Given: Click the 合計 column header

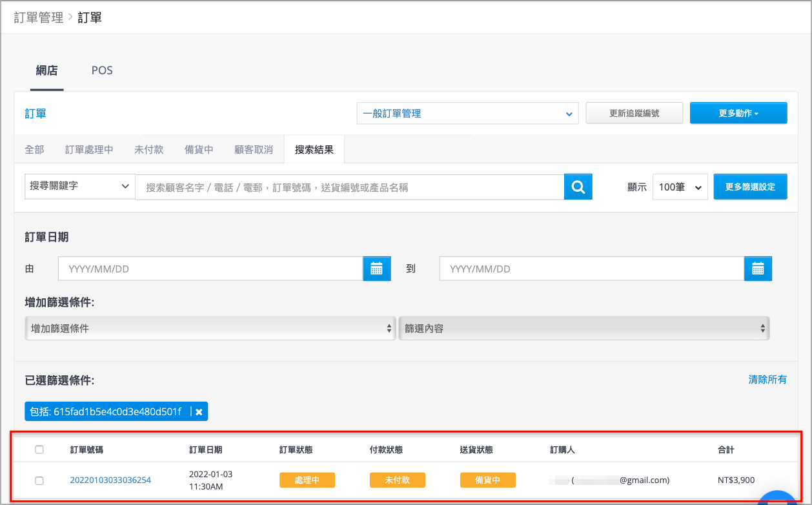Looking at the screenshot, I should (x=726, y=449).
